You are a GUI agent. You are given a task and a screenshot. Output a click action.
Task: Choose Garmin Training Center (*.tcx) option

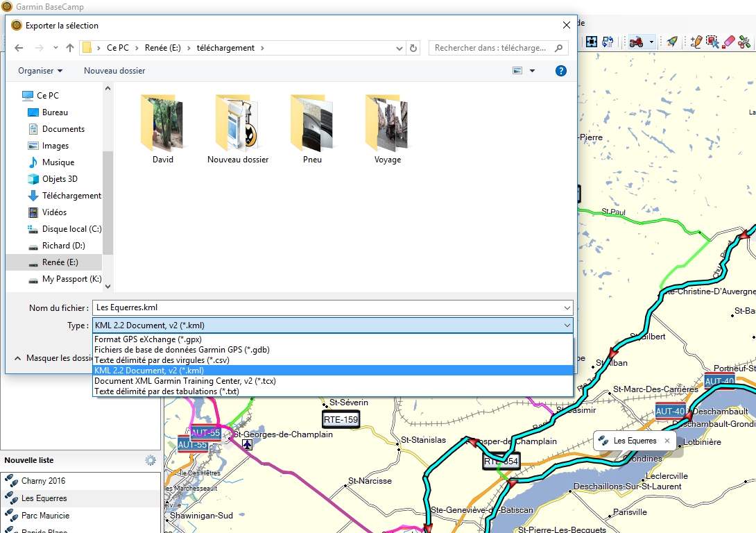[333, 380]
